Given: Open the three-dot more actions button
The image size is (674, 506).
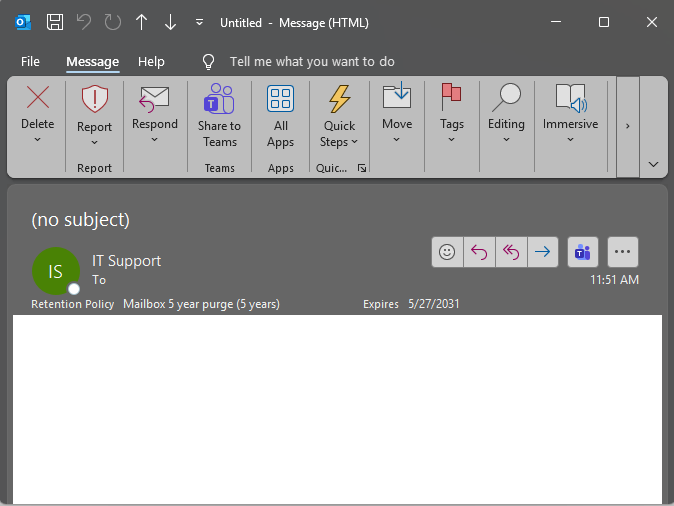Looking at the screenshot, I should (623, 252).
